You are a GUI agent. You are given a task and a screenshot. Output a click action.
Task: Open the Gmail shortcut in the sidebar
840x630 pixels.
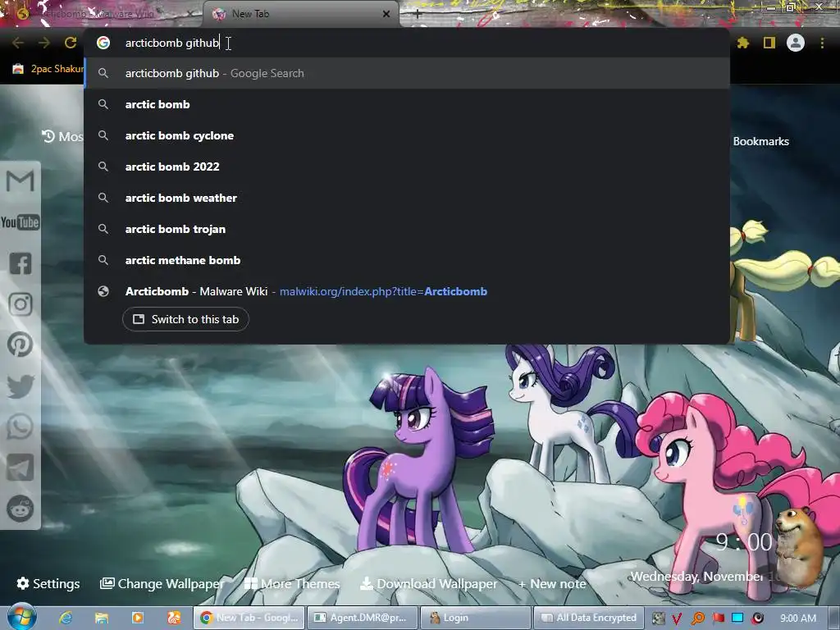coord(20,180)
